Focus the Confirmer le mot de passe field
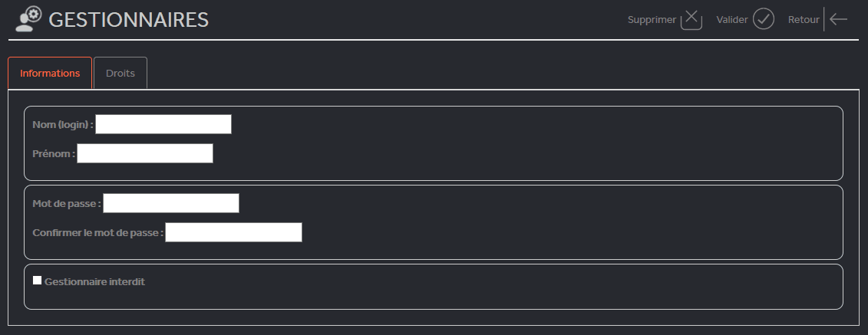Screen dimensions: 868x335 (x=233, y=232)
